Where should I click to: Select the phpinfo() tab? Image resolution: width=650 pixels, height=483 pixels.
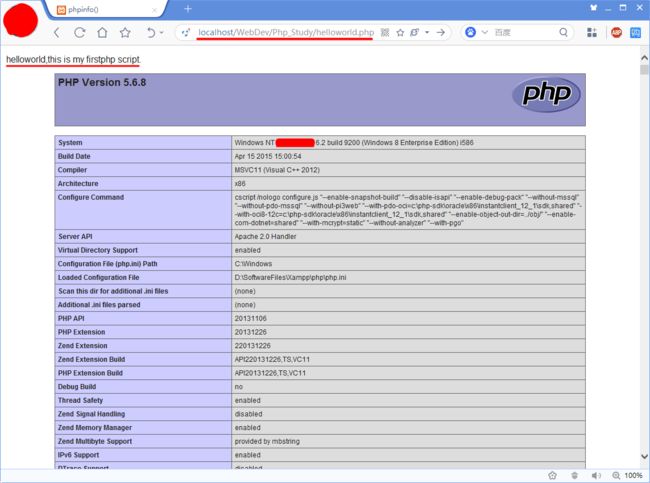[107, 10]
